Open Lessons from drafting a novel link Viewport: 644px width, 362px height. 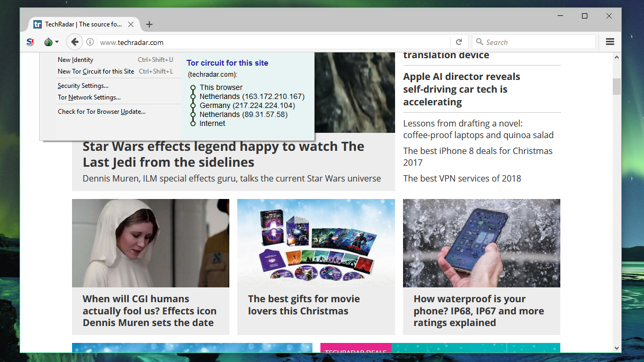(x=478, y=129)
